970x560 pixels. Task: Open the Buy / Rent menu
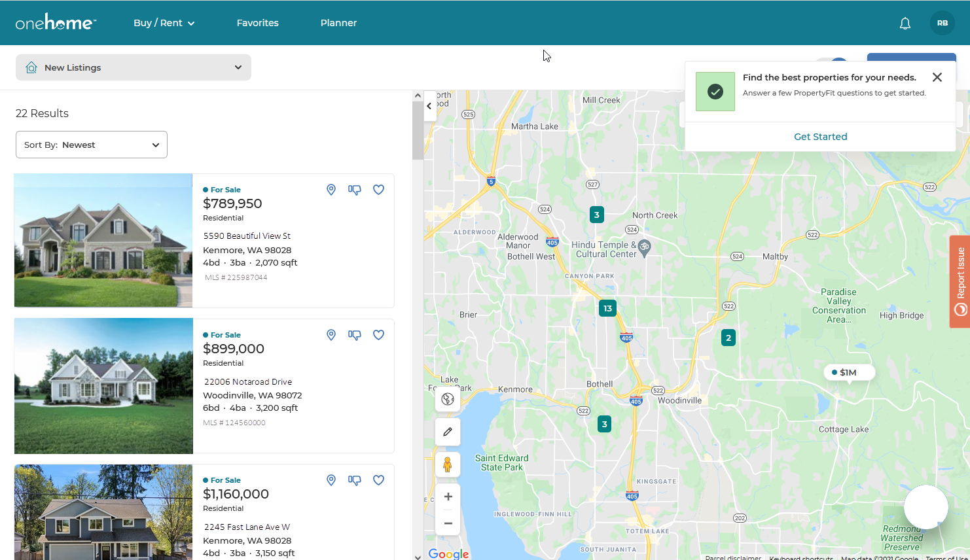tap(164, 23)
